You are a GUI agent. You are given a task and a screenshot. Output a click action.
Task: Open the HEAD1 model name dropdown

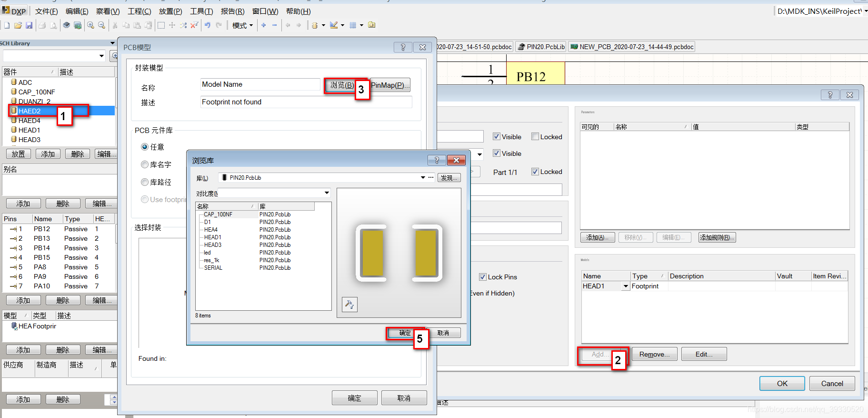coord(625,286)
